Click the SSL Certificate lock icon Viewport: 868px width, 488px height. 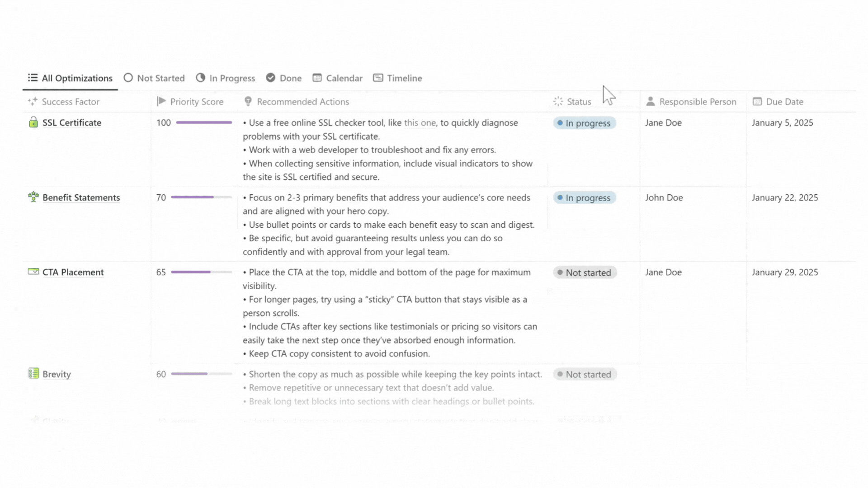[33, 122]
